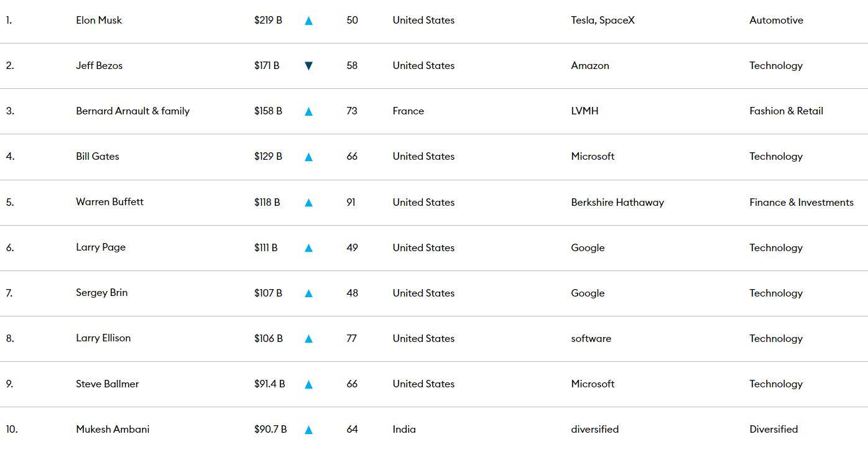
Task: Click the India country cell for Ambani
Action: [x=404, y=429]
